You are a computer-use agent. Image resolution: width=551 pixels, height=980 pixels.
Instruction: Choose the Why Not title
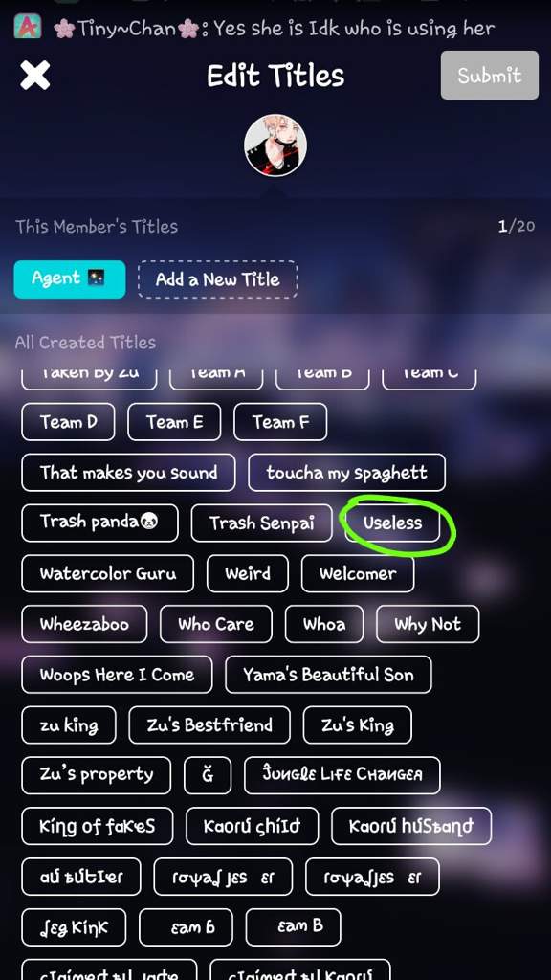coord(428,624)
